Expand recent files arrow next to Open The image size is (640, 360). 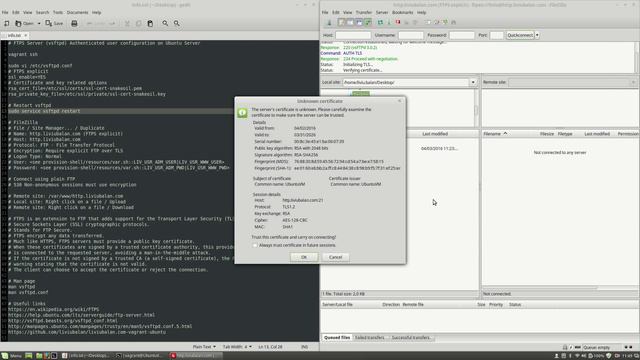39,24
